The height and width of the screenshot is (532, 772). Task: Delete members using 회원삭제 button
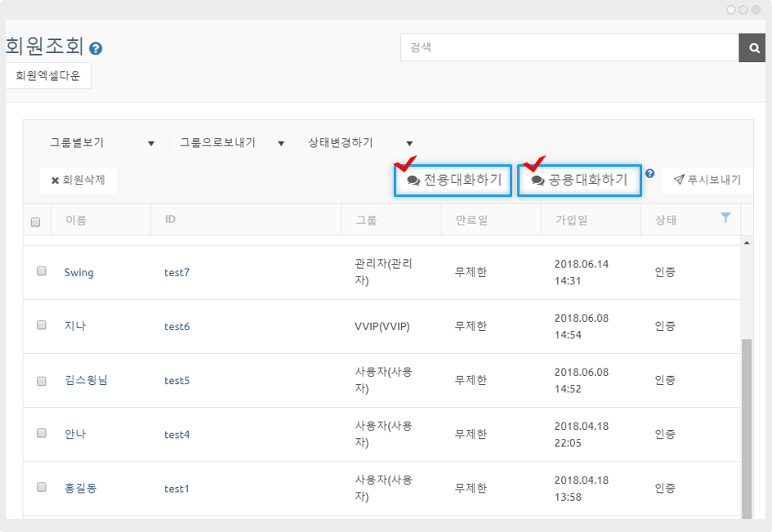click(78, 180)
